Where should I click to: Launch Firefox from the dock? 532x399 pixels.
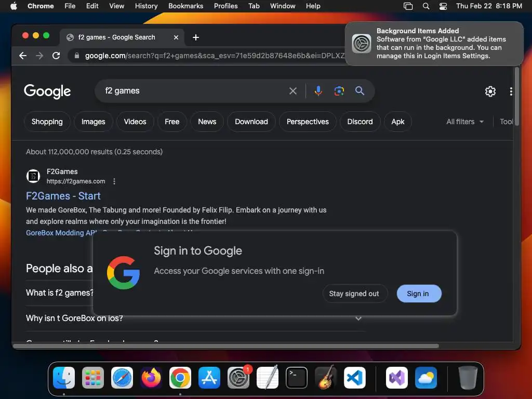coord(151,378)
